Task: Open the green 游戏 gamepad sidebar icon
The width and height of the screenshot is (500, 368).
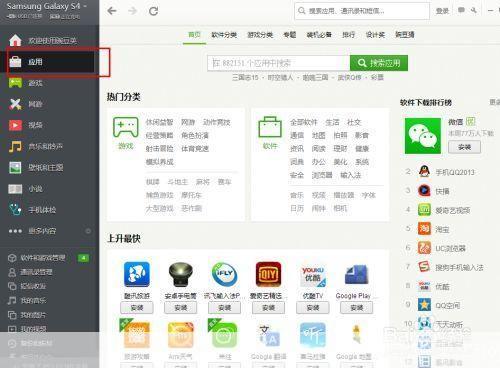Action: (x=15, y=83)
